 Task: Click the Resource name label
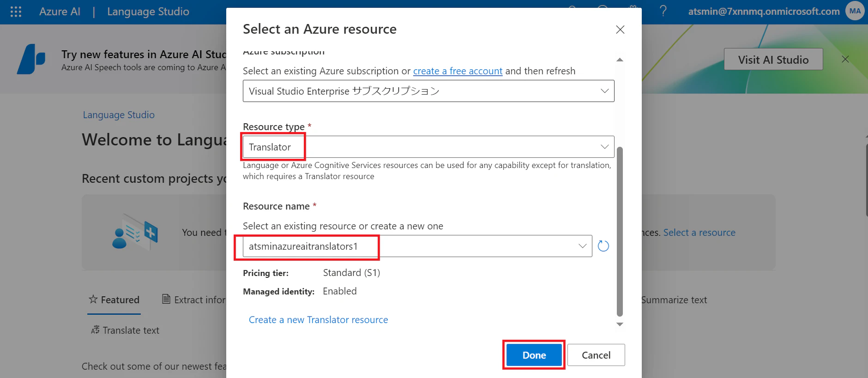click(276, 206)
